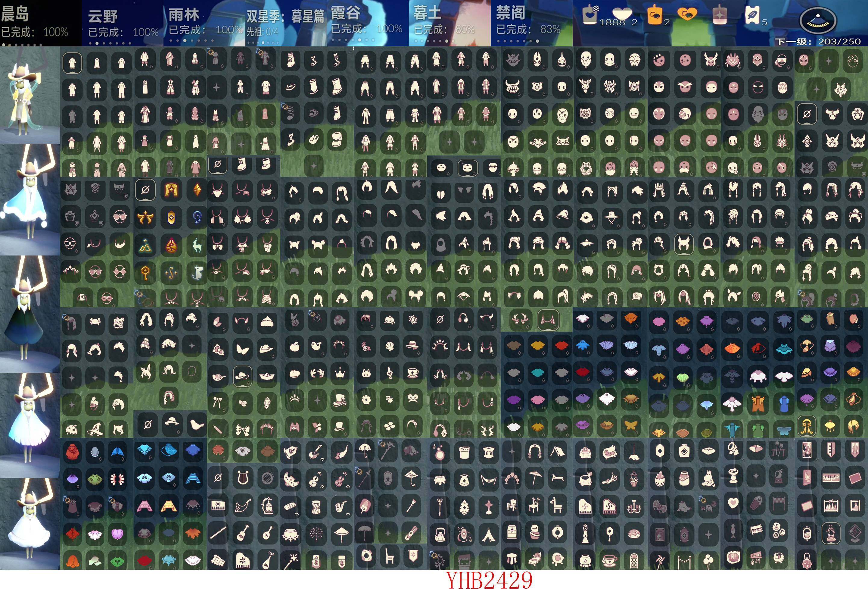Select the treble clef hair accessory

click(389, 373)
